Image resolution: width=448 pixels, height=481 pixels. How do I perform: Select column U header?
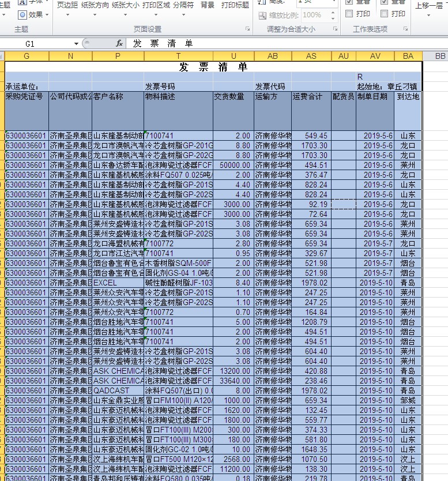click(x=234, y=56)
